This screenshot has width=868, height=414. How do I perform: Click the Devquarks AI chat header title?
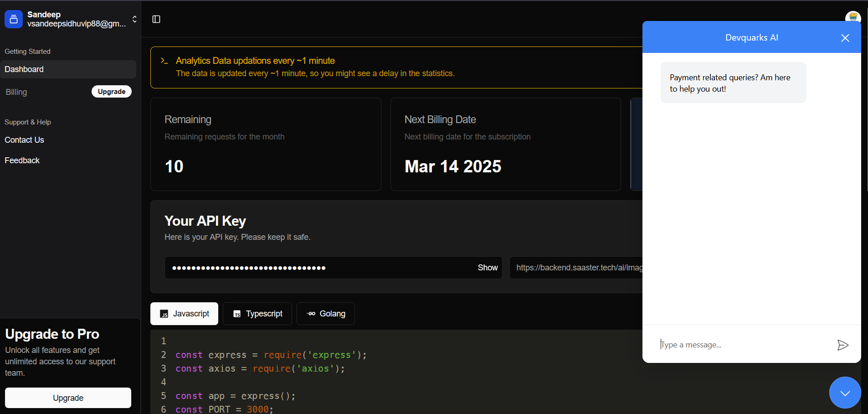point(752,38)
